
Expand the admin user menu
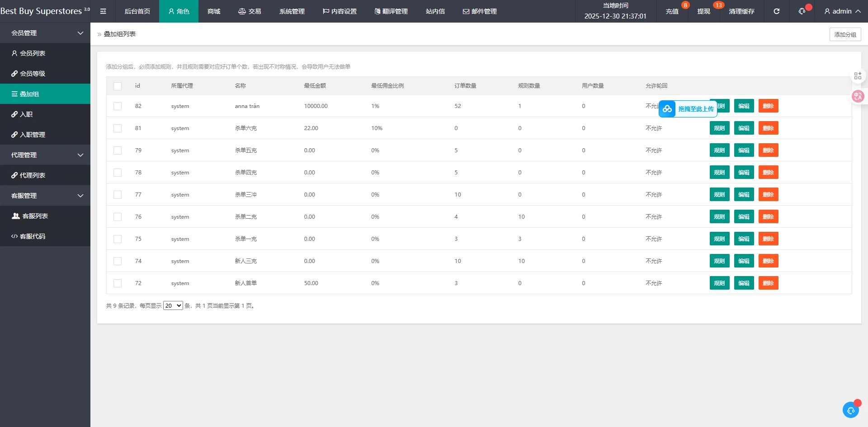[x=842, y=11]
